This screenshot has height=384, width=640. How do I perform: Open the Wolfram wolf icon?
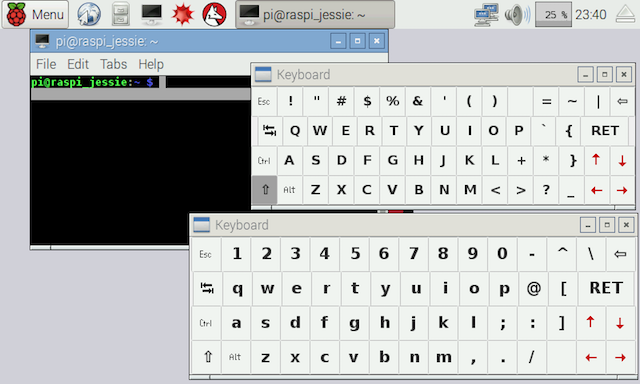pyautogui.click(x=214, y=14)
